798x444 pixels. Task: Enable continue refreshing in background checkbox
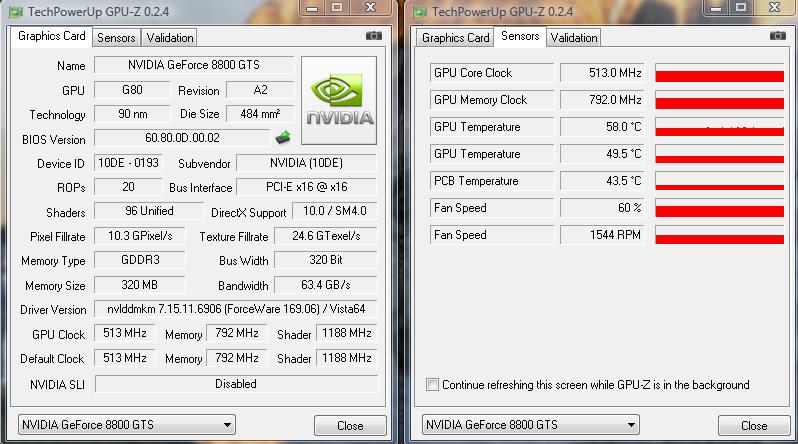(x=432, y=384)
